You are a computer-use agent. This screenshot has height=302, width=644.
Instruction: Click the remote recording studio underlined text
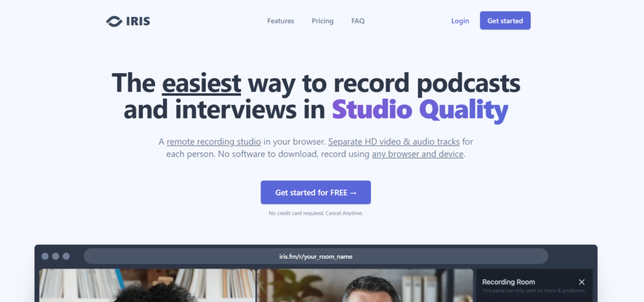tap(214, 142)
